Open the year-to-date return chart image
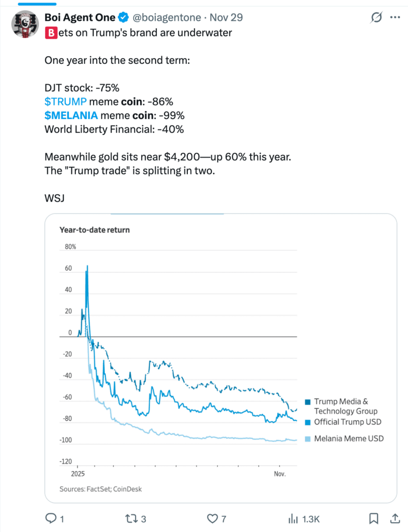 pos(221,358)
